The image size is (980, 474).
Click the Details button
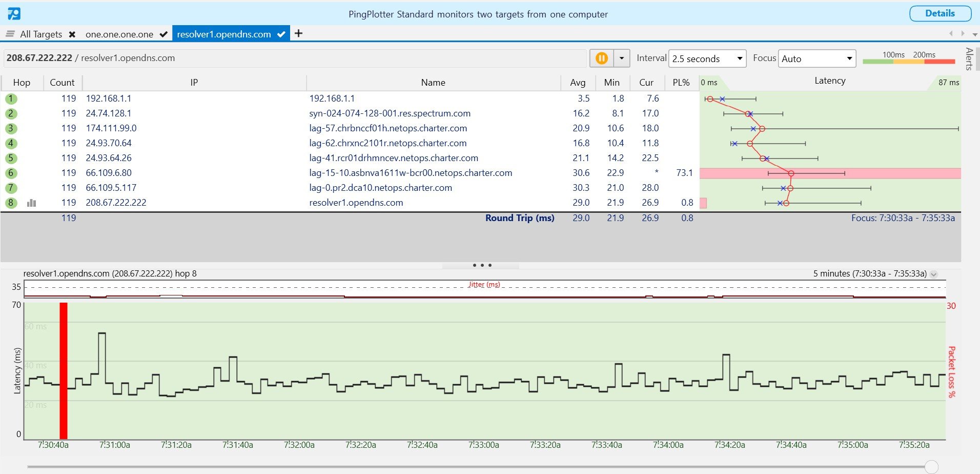click(940, 14)
